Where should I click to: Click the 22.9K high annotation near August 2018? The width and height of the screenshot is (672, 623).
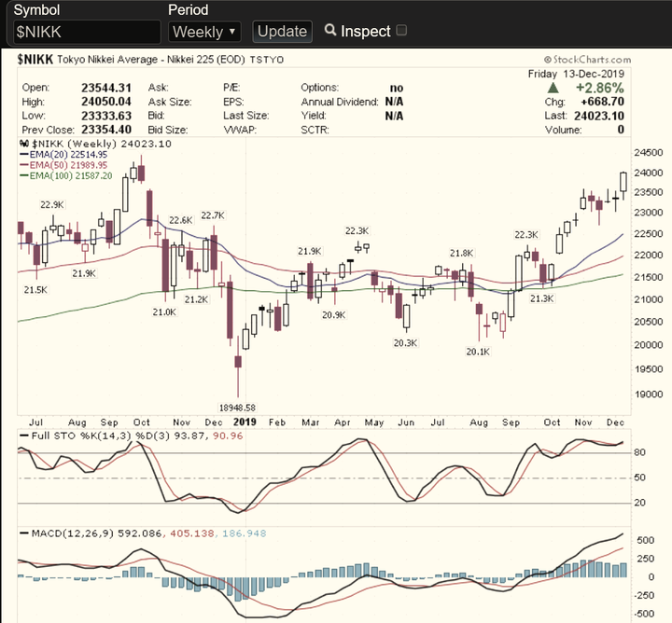tap(52, 205)
